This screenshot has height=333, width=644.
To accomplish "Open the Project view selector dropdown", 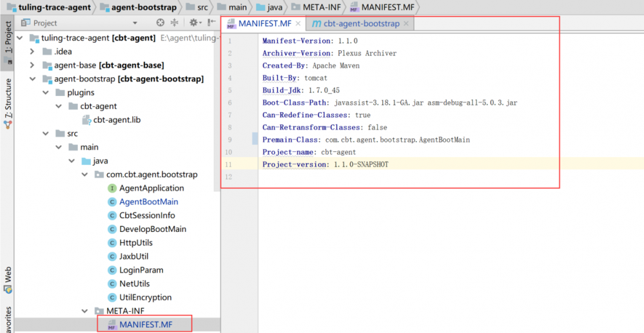I will 135,23.
